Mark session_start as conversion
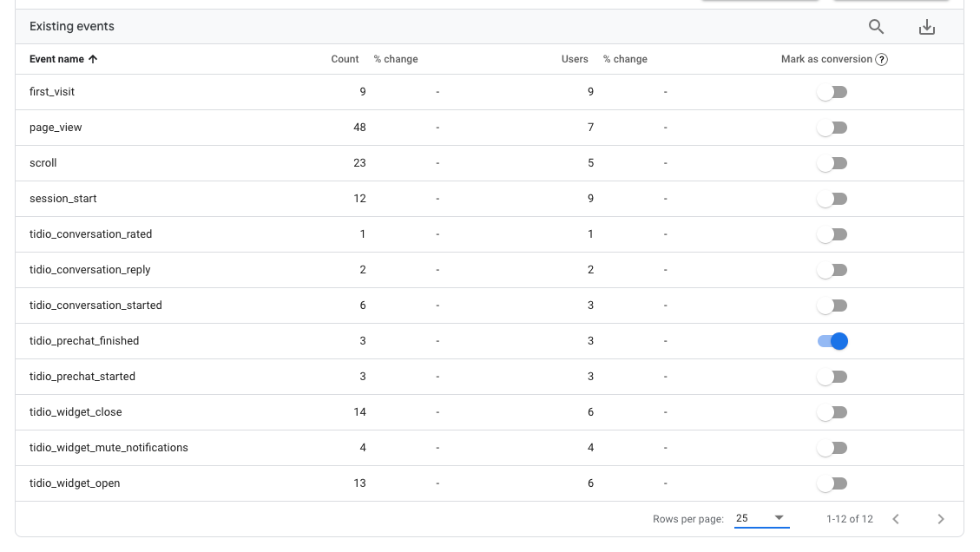 tap(832, 199)
